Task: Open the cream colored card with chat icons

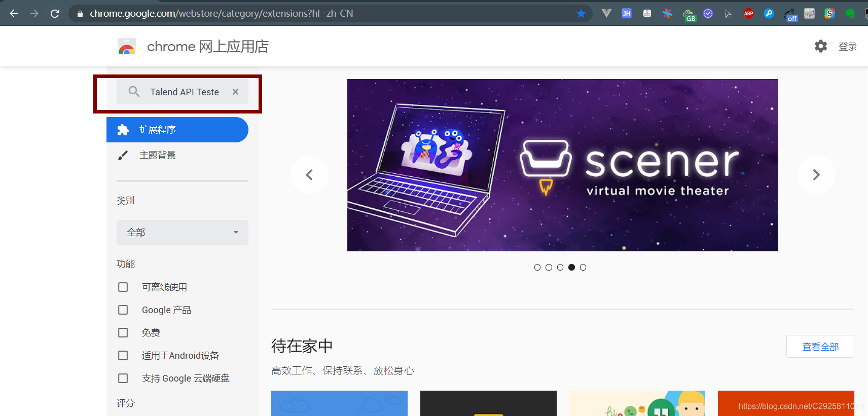Action: (x=637, y=403)
